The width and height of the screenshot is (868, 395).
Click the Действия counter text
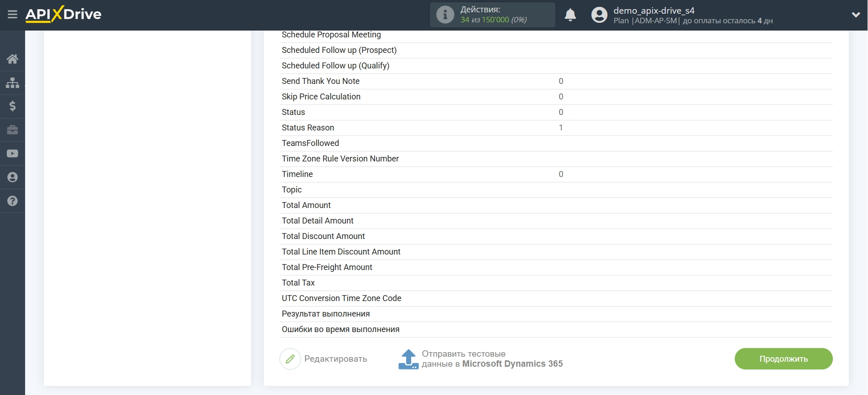493,15
